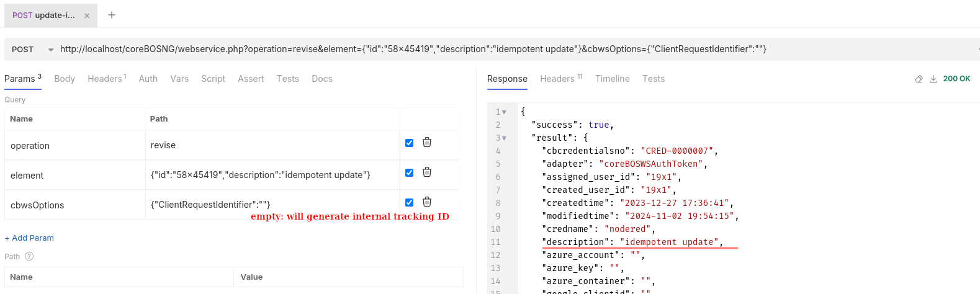The width and height of the screenshot is (980, 294).
Task: Delete the element param with trash icon
Action: coord(427,172)
